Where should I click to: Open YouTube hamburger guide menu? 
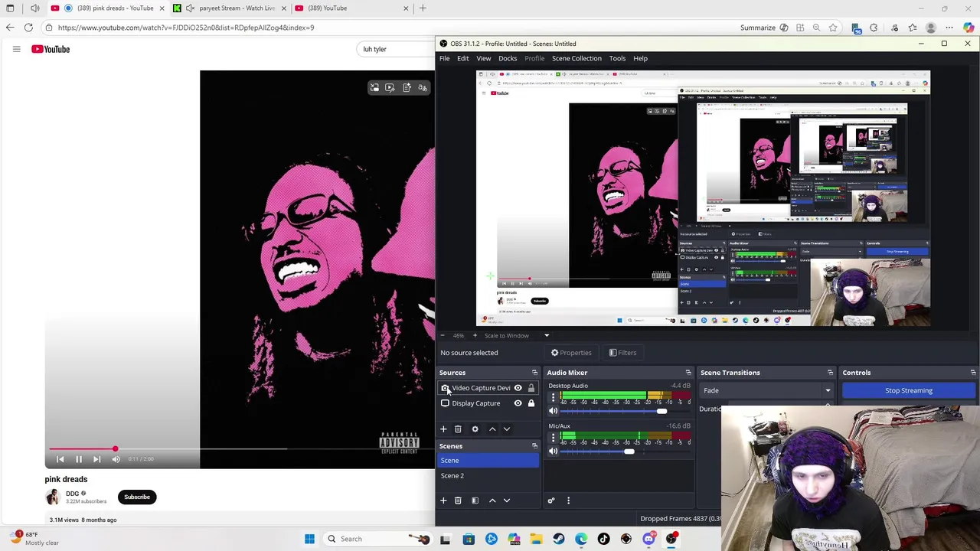pos(16,49)
